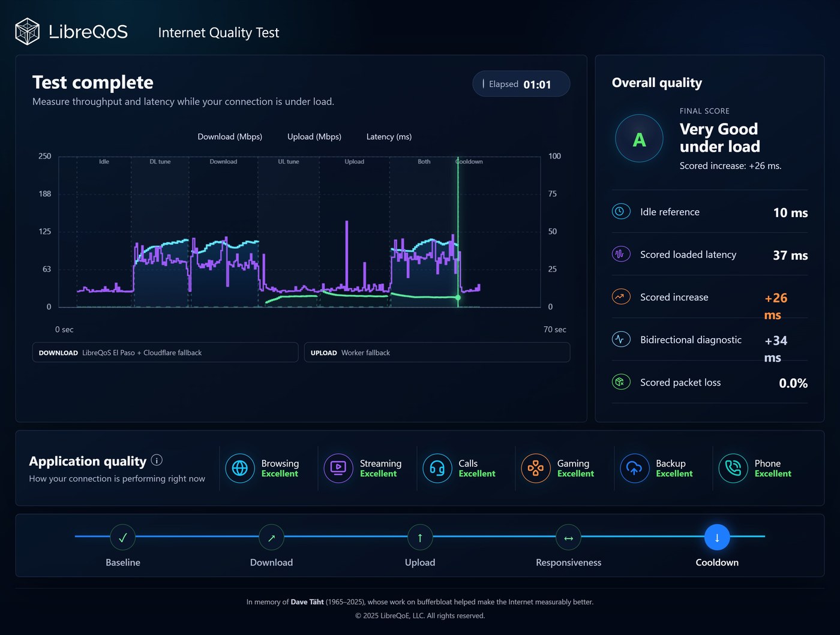Click the '70 sec' axis label
The width and height of the screenshot is (840, 635).
tap(554, 330)
